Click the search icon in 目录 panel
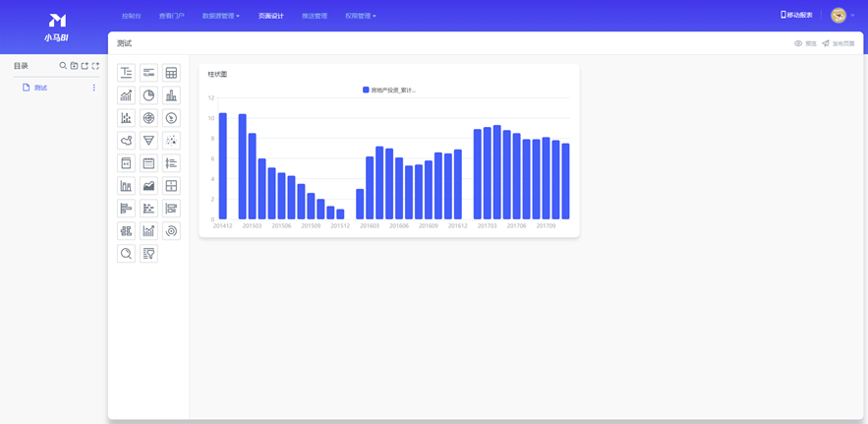This screenshot has width=868, height=424. [63, 66]
